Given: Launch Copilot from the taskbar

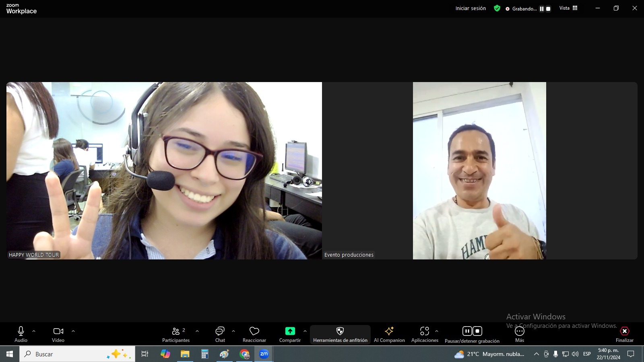Looking at the screenshot, I should coord(165,354).
